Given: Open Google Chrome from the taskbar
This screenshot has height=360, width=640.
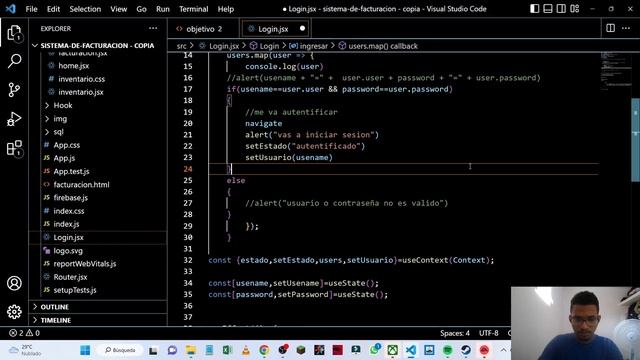Looking at the screenshot, I should (264, 350).
